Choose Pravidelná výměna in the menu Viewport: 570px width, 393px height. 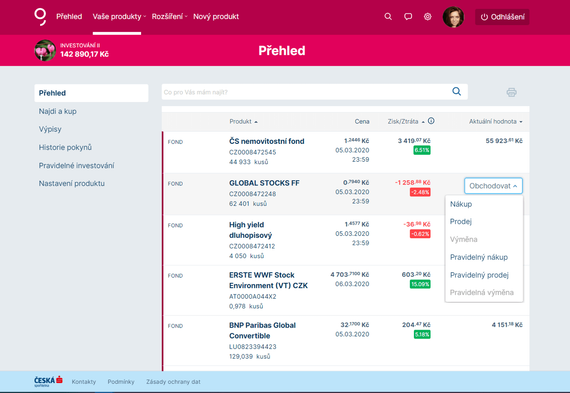point(482,292)
